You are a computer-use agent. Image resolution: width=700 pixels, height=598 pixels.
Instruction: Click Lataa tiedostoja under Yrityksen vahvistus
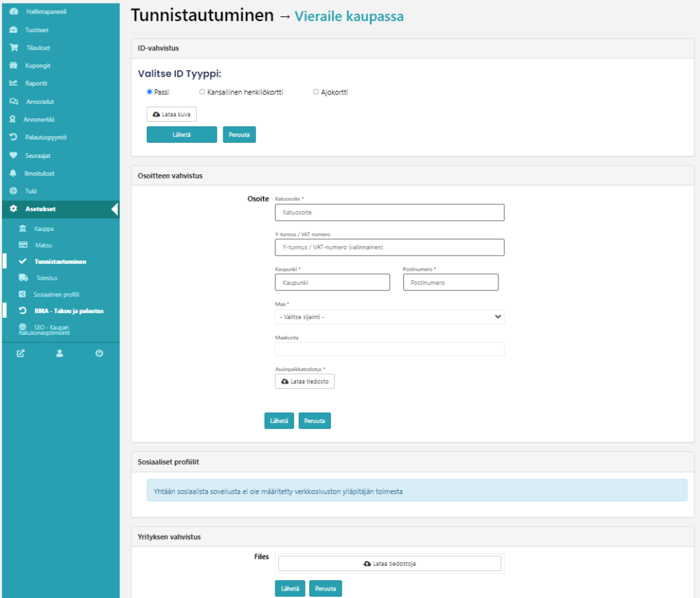coord(389,564)
